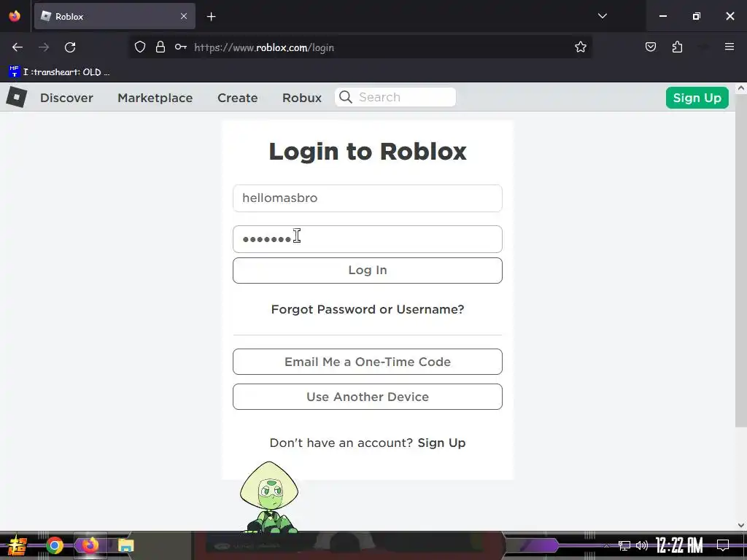Open the Start menu icon on taskbar
The height and width of the screenshot is (560, 747).
pyautogui.click(x=18, y=545)
